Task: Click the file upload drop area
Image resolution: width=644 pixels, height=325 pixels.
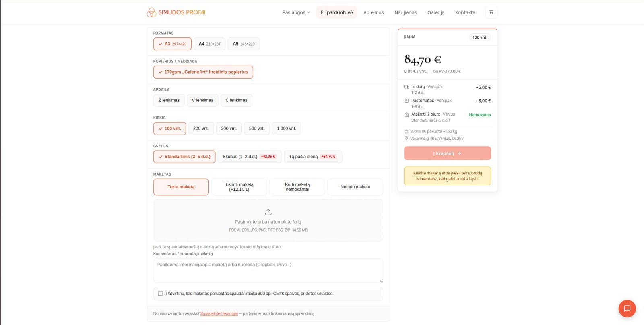Action: 268,220
